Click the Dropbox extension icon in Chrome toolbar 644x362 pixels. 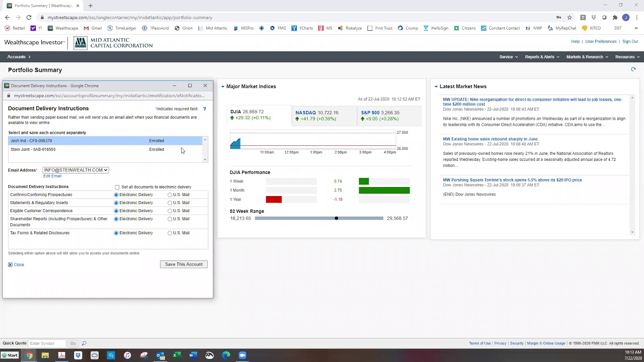(x=594, y=17)
